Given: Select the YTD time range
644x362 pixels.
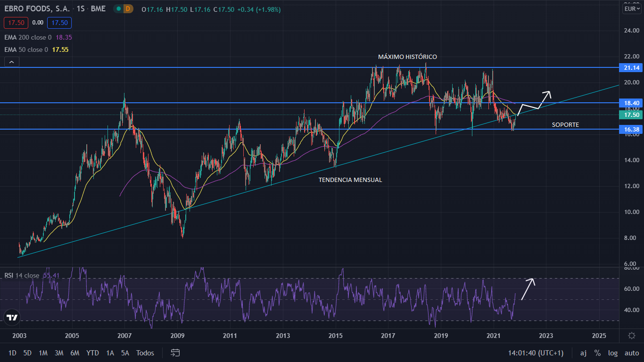Looking at the screenshot, I should [x=92, y=353].
